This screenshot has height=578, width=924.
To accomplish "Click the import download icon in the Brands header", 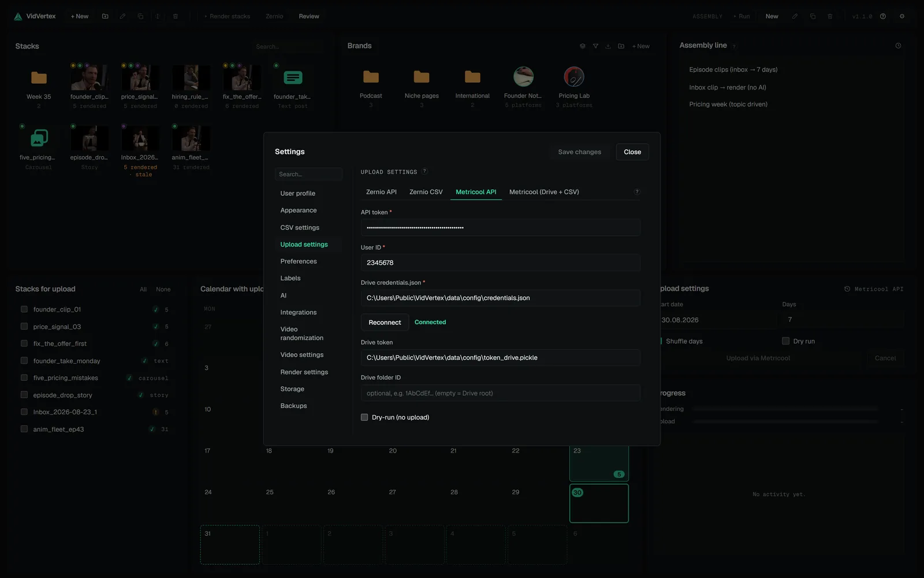I will click(608, 46).
